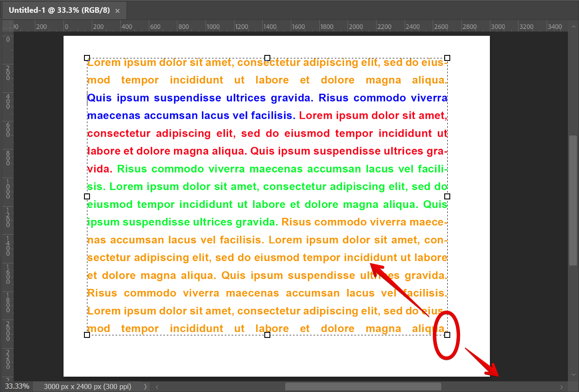Screen dimensions: 579x392
Task: Click the middle-left text box handle
Action: 87,196
